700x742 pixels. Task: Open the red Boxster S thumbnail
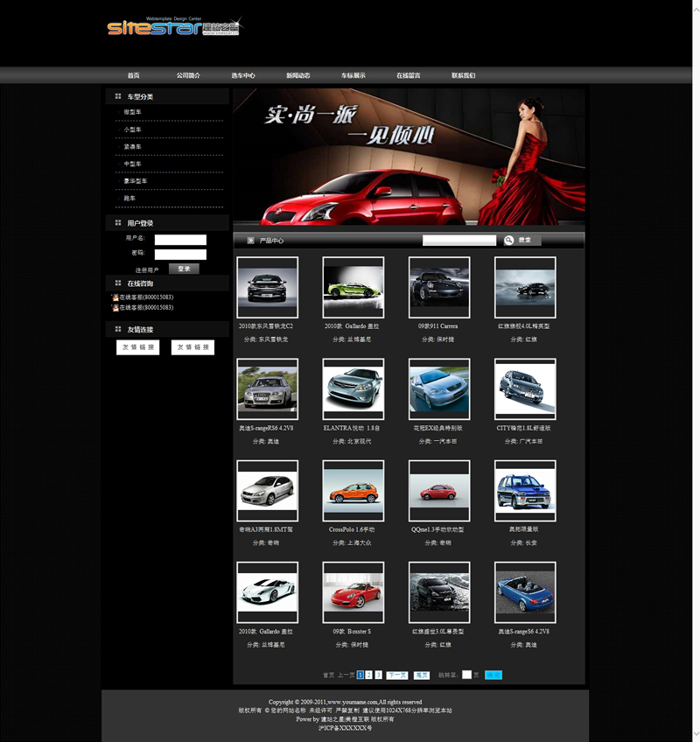coord(353,592)
